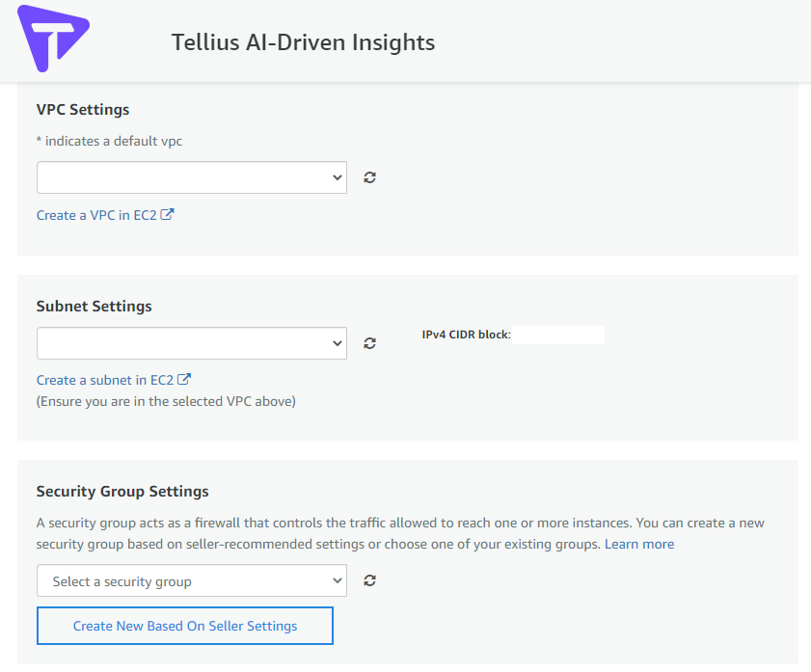Screen dimensions: 811x672
Task: Click external-link icon beside Create a subnet
Action: [x=184, y=379]
